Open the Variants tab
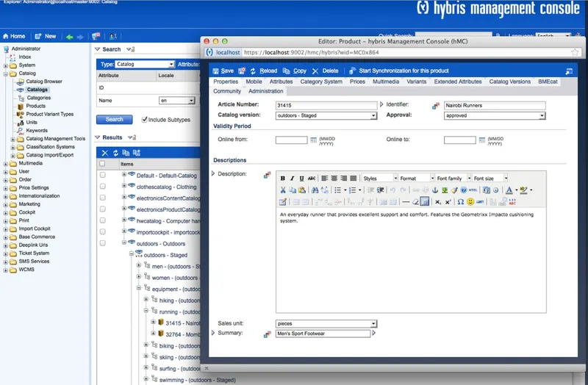The image size is (588, 385). [416, 82]
